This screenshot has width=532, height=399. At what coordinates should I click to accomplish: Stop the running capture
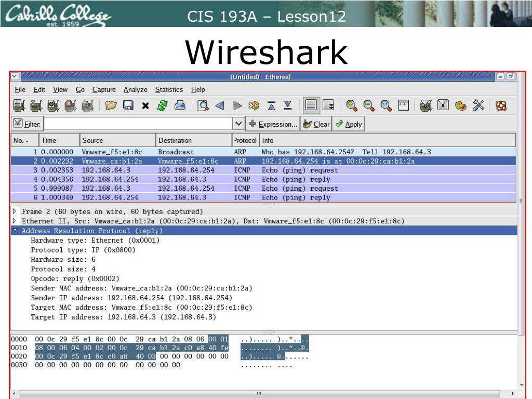click(70, 105)
